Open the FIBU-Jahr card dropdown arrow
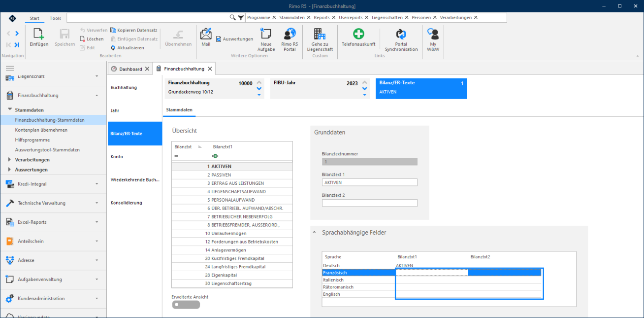Image resolution: width=644 pixels, height=318 pixels. click(364, 95)
